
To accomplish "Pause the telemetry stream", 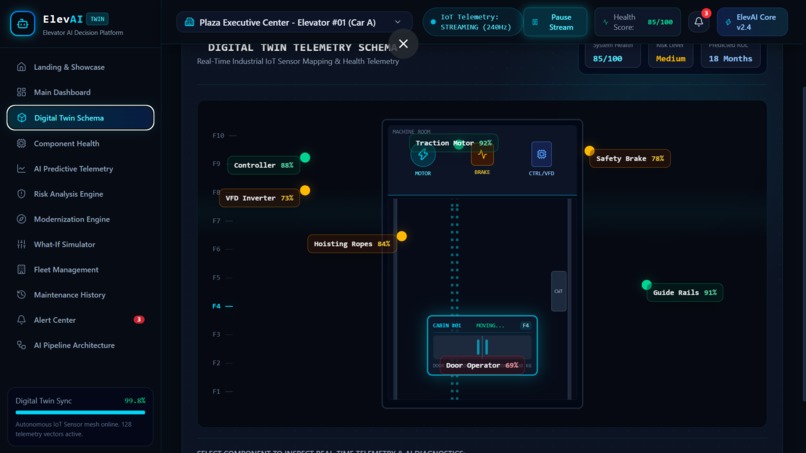I will coord(555,22).
